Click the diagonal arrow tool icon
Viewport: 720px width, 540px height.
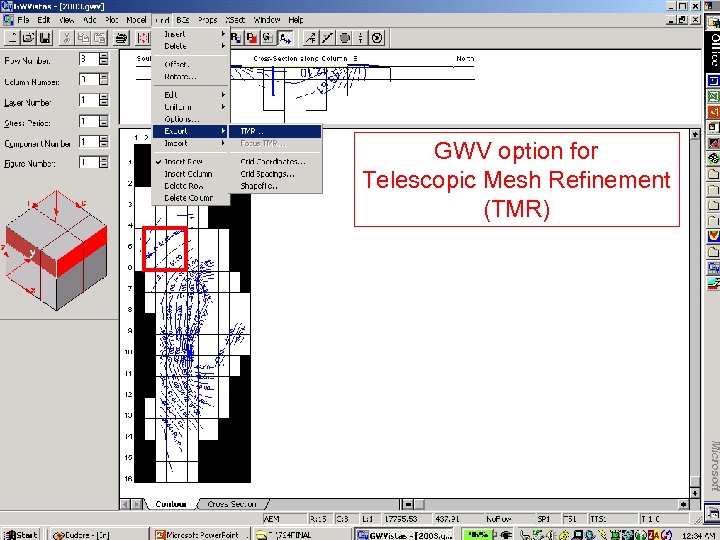click(311, 38)
